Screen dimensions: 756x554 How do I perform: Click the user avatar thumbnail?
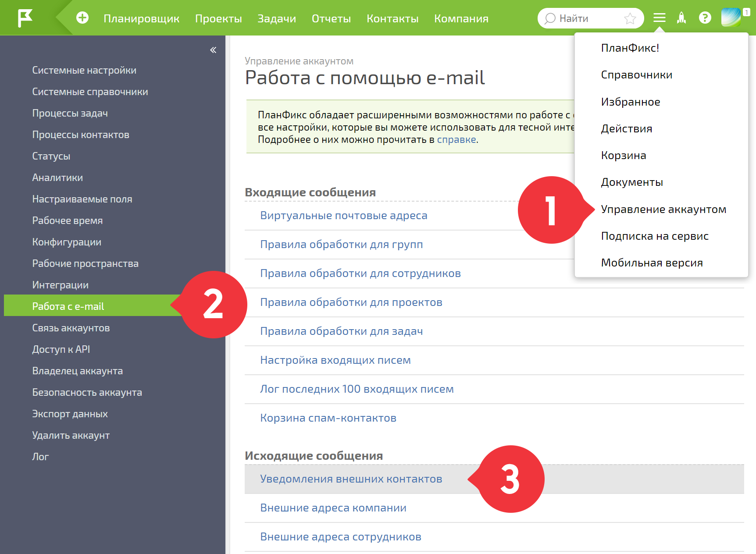(x=731, y=18)
